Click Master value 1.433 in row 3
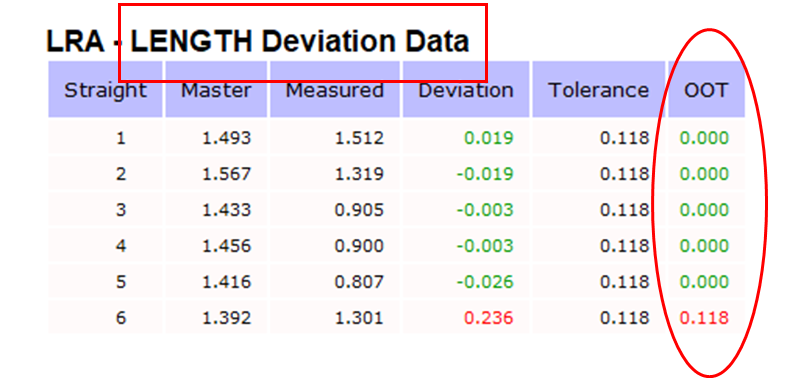Screen dimensions: 798x378 (226, 210)
